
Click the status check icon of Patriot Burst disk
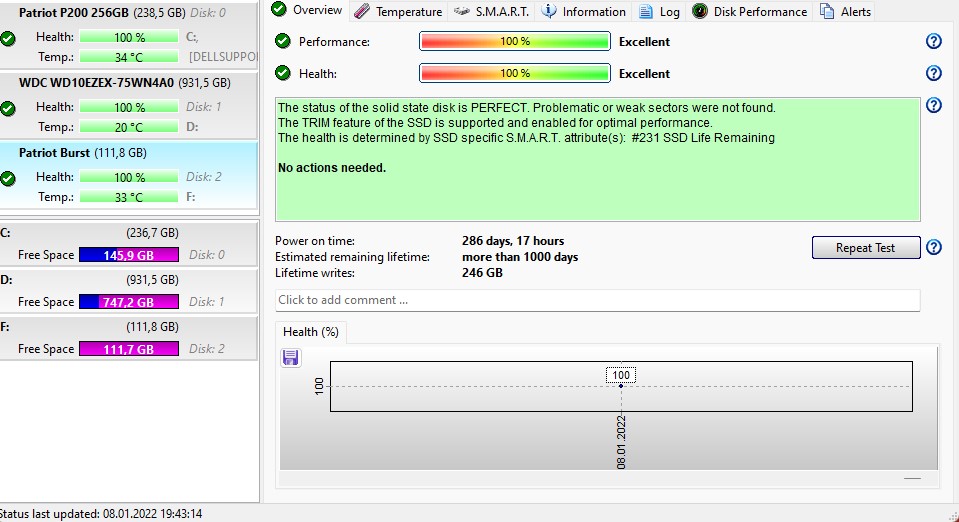[x=8, y=179]
